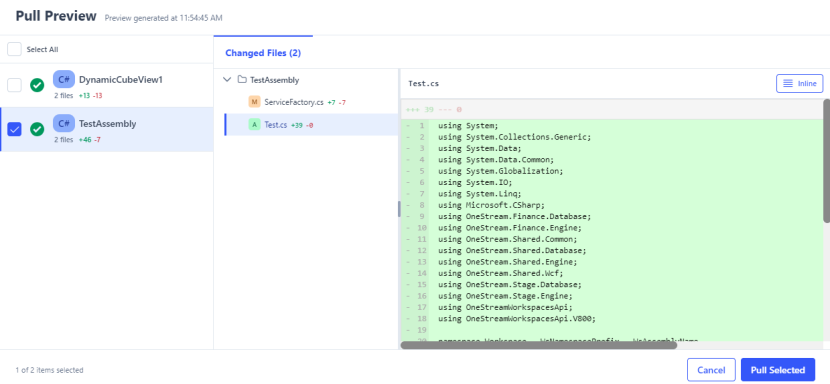Viewport: 830px width, 384px height.
Task: Click the lines icon in the Inline button
Action: point(788,84)
